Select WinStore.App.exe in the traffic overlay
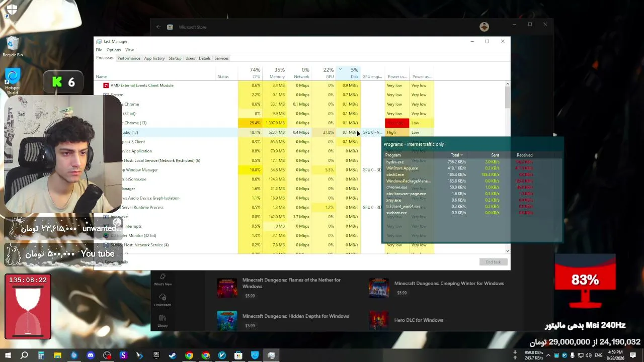Image resolution: width=644 pixels, height=362 pixels. pos(402,168)
